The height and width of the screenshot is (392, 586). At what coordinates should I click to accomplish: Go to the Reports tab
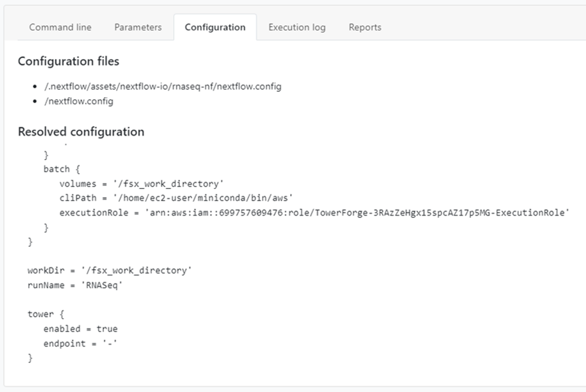[x=365, y=27]
